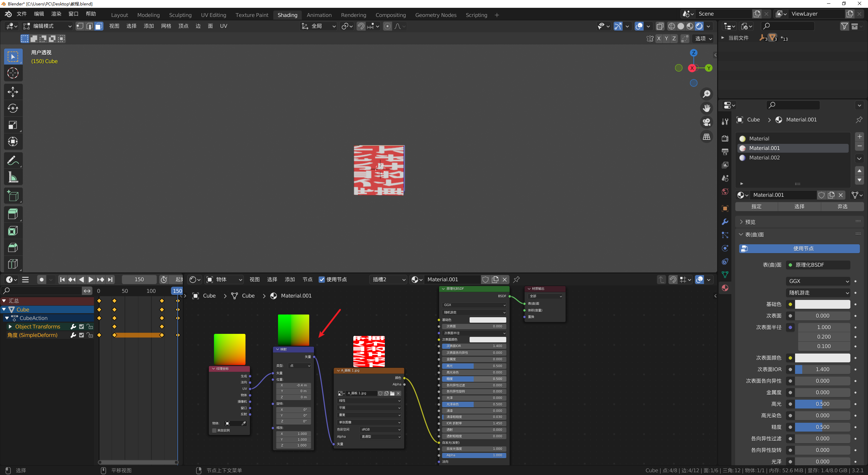Toggle camera view in viewport
868x475 pixels.
pyautogui.click(x=707, y=122)
